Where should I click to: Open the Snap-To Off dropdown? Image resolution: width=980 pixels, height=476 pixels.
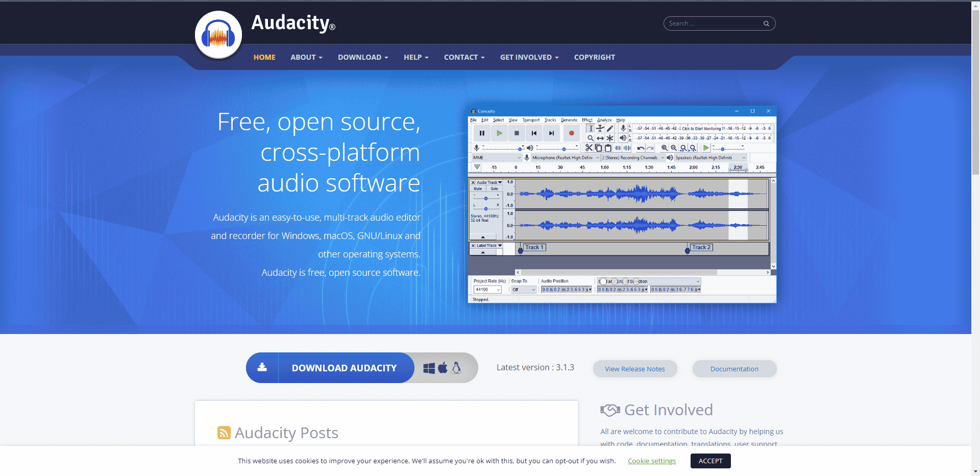pos(524,290)
